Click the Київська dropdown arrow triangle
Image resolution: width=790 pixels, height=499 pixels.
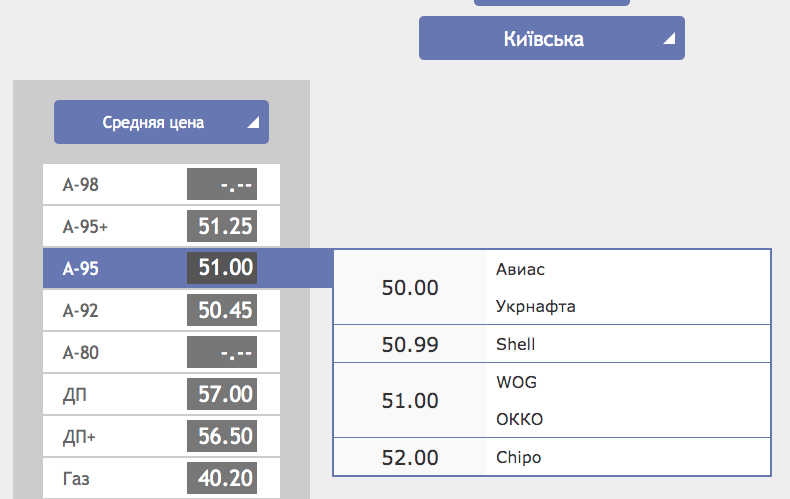[x=669, y=39]
